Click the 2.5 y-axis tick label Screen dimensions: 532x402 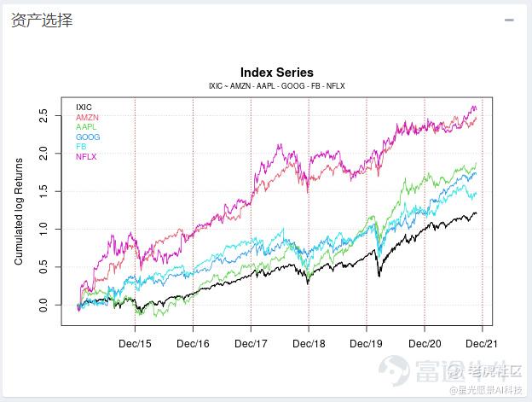point(43,116)
